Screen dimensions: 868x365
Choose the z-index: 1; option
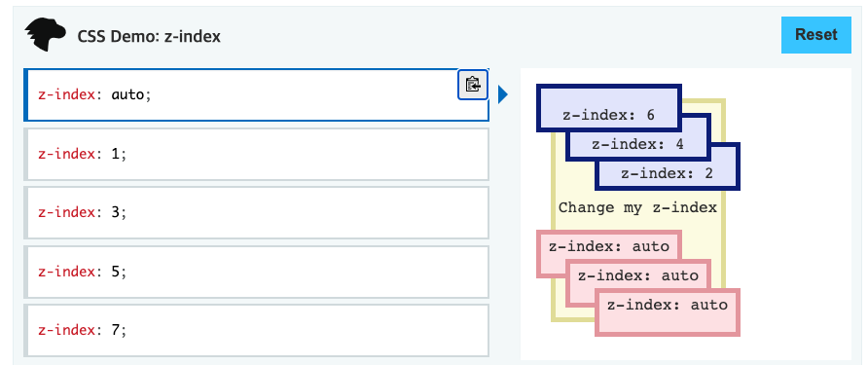pos(256,154)
